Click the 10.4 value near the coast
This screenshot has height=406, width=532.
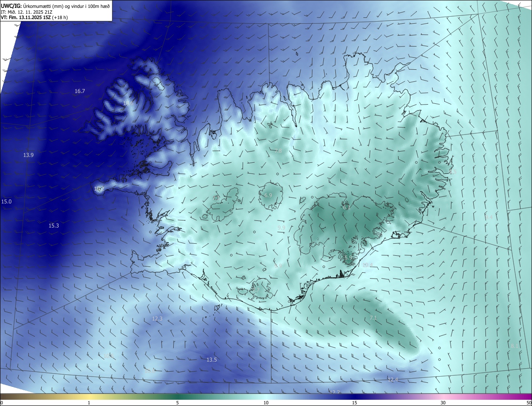(367, 265)
